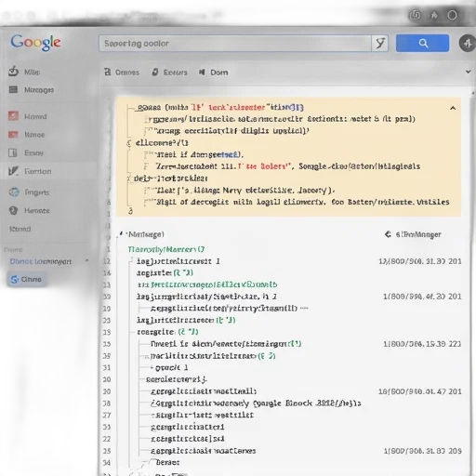Open the sidebar item with the pencil-check icon

[x=30, y=171]
